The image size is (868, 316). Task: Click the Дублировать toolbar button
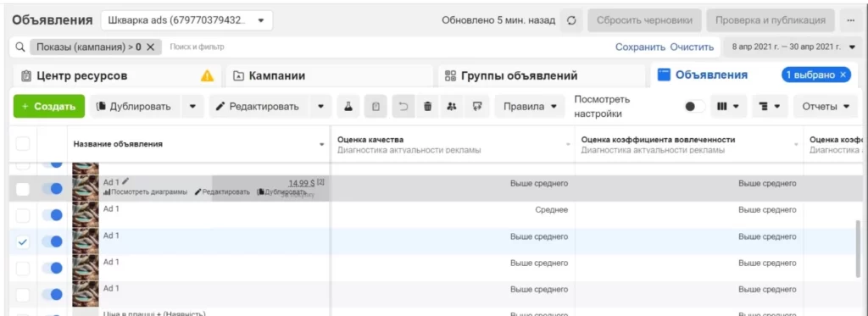(x=135, y=106)
